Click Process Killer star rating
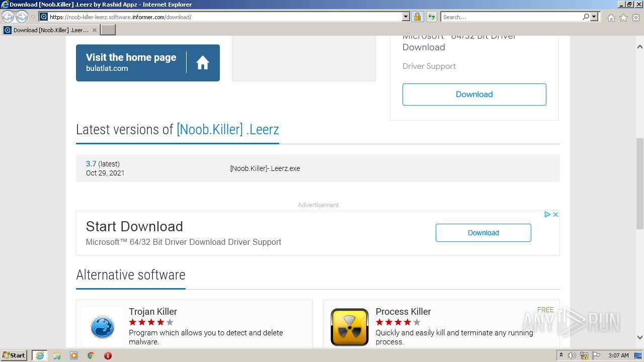The height and width of the screenshot is (362, 644). tap(398, 322)
